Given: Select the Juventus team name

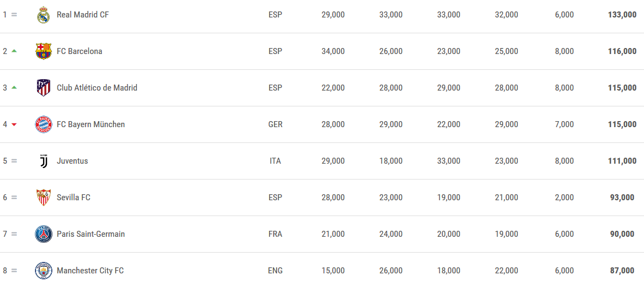Looking at the screenshot, I should pos(72,161).
